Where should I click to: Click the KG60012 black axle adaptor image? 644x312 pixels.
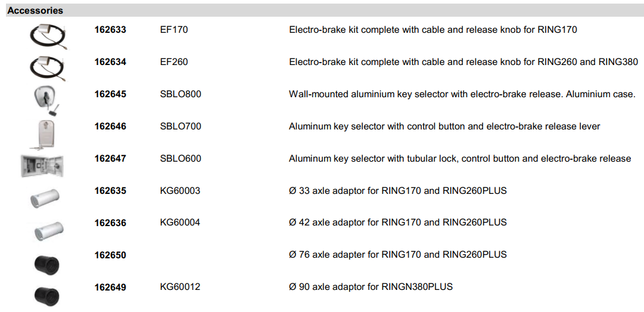coord(46,295)
